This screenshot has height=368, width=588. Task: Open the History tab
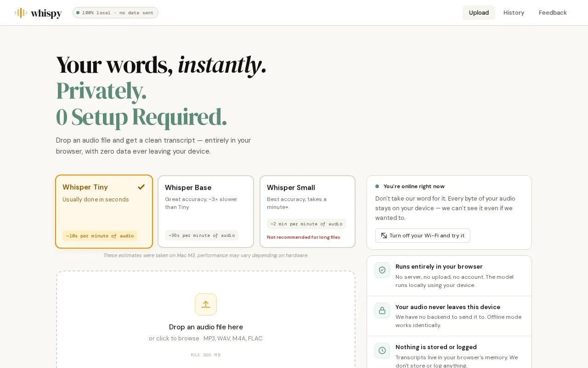514,13
